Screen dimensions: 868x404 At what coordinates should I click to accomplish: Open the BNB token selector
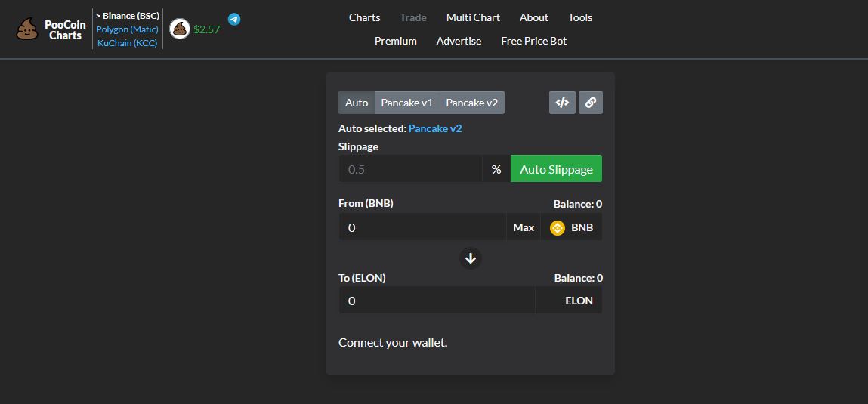[571, 227]
